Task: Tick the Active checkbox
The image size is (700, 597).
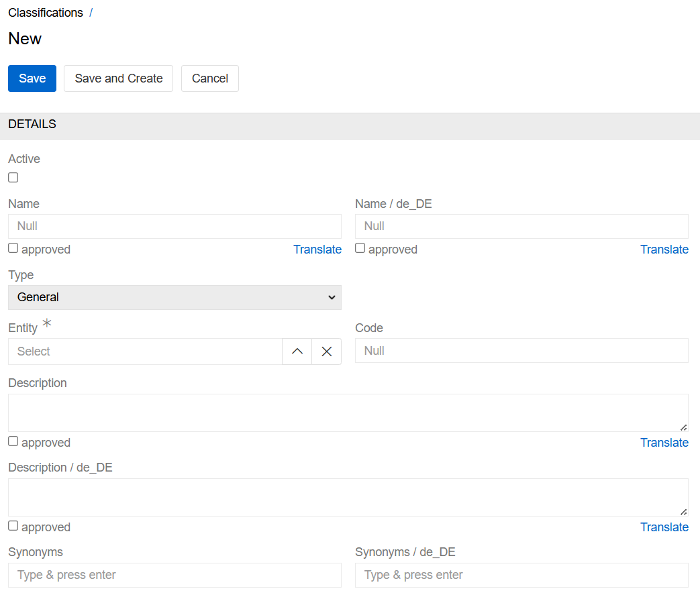Action: 13,178
